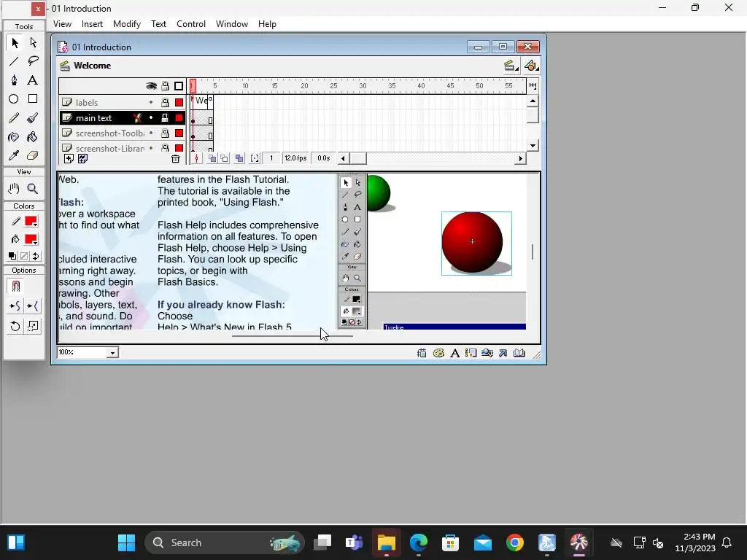Screen dimensions: 747x560
Task: Toggle Onion Skin Outlines
Action: tap(224, 158)
